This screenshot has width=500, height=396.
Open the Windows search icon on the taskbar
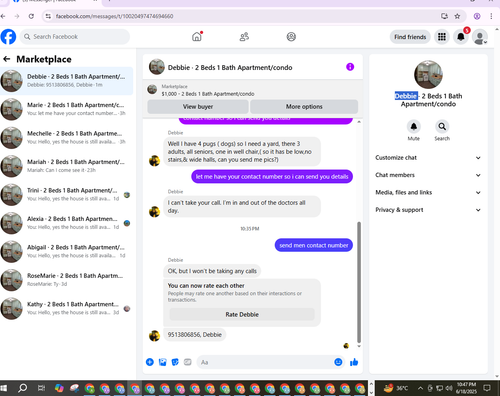pos(23,388)
